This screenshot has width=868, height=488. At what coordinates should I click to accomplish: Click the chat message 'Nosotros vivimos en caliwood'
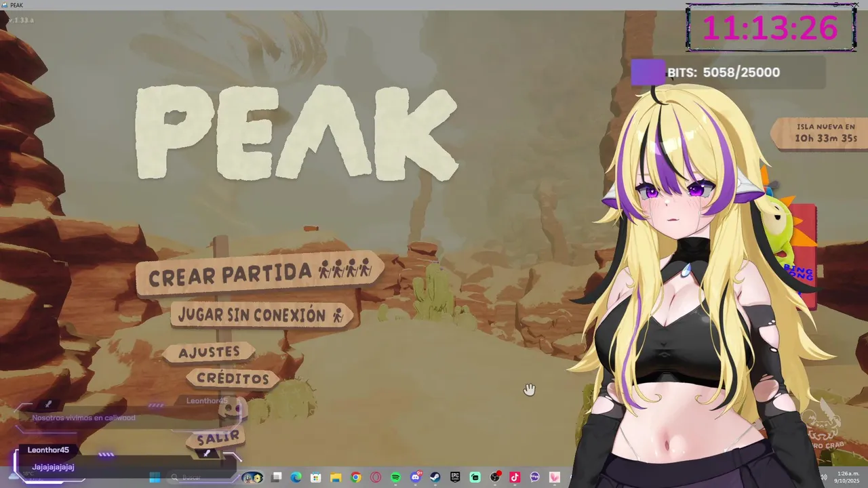(x=83, y=418)
